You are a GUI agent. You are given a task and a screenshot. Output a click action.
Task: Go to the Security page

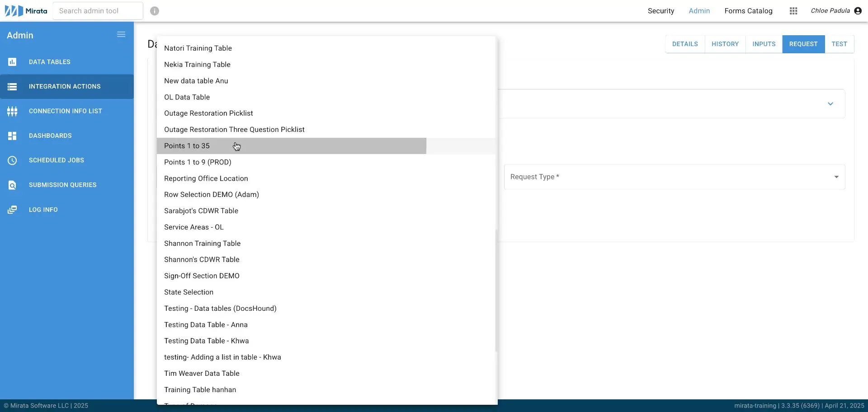[661, 11]
